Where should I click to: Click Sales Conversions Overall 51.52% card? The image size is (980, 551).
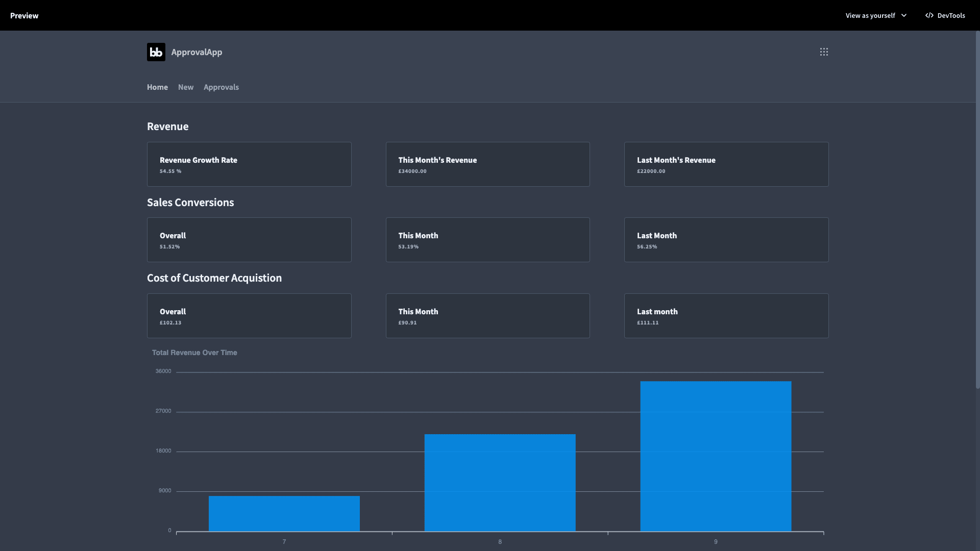[249, 240]
